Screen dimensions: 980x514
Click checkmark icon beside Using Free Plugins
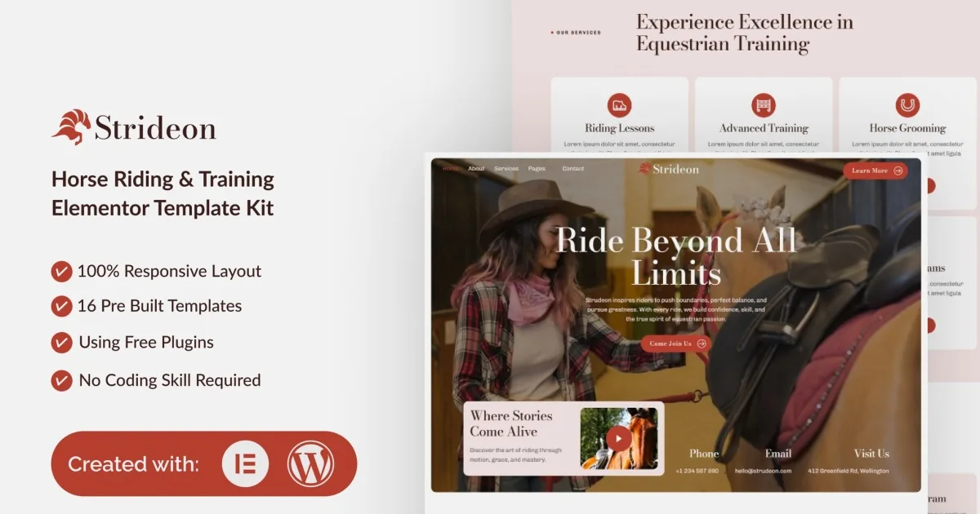61,343
